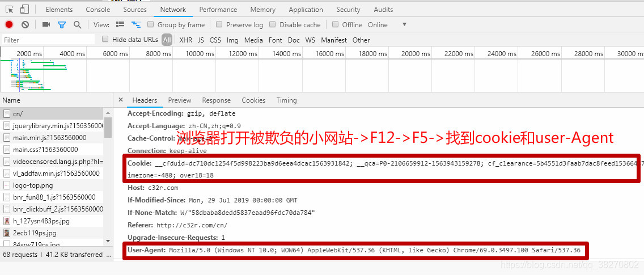Select bnr_fun88_1.js request row

[x=52, y=197]
